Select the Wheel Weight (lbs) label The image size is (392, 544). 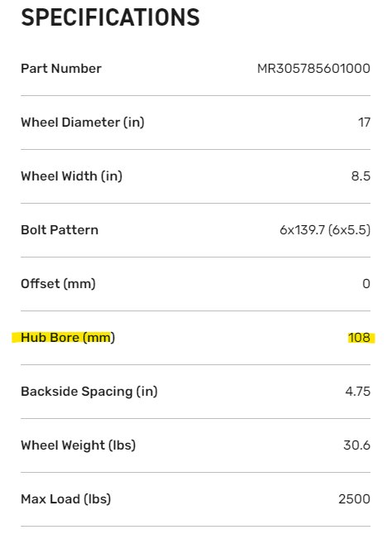[78, 445]
